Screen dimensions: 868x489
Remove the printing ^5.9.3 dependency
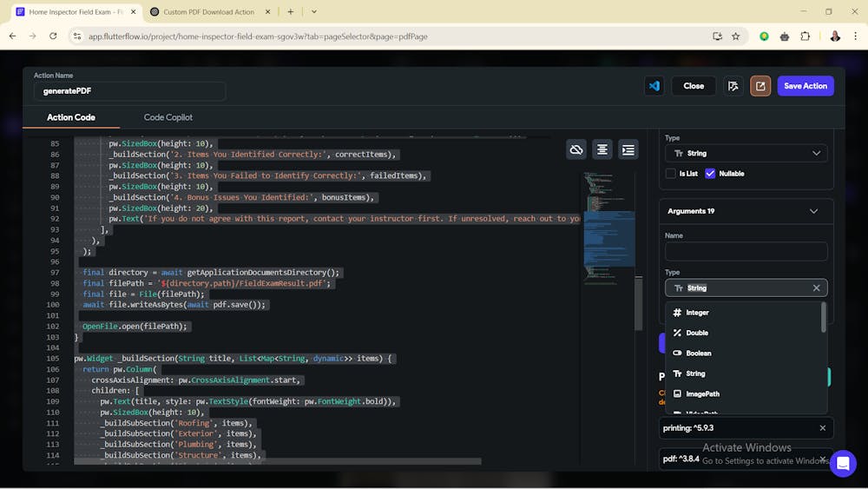click(x=822, y=428)
